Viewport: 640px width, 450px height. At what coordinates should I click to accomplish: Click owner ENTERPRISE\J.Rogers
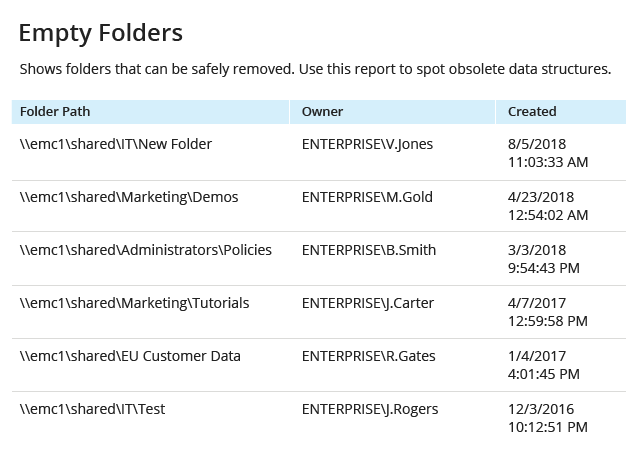tap(370, 409)
